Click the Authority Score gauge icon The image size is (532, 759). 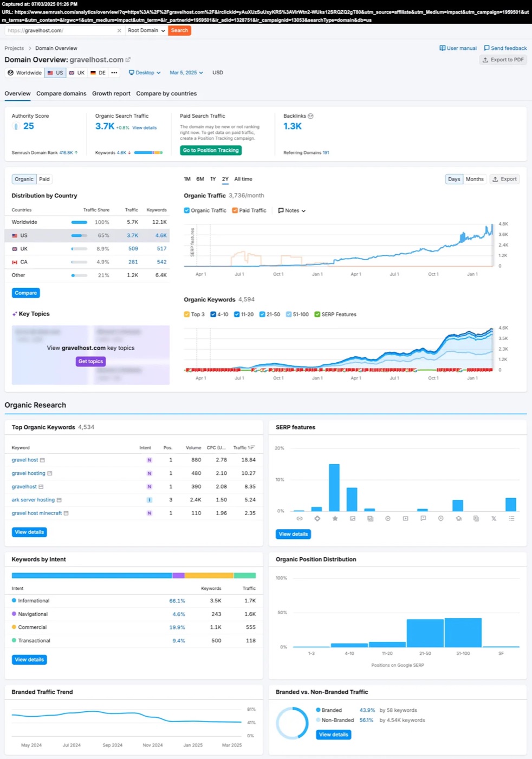[16, 126]
